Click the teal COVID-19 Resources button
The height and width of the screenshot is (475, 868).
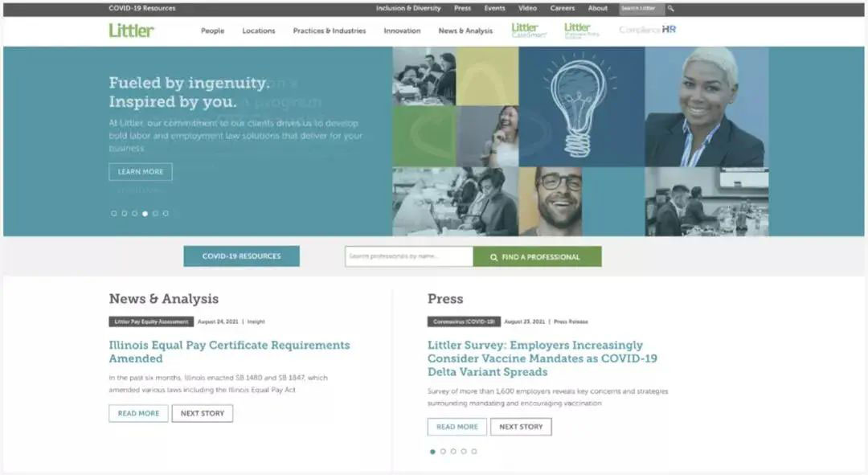coord(241,256)
